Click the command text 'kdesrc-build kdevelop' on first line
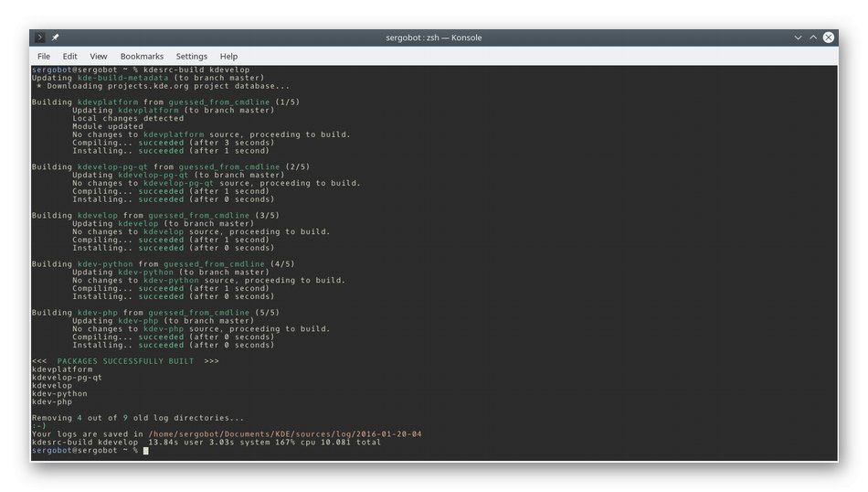The image size is (868, 492). click(x=196, y=70)
